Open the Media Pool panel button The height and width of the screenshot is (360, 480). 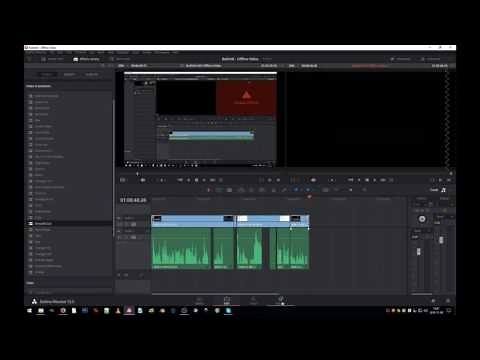pyautogui.click(x=52, y=59)
